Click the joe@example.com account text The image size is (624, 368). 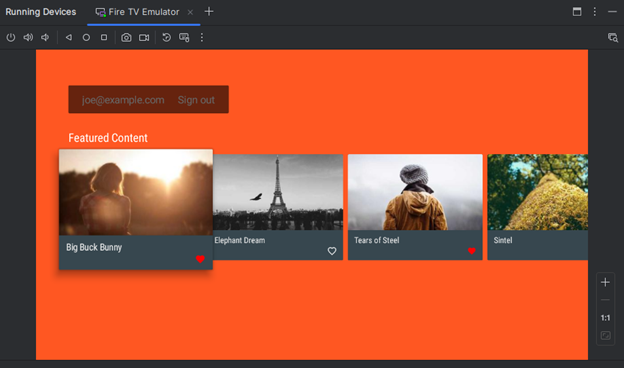[123, 100]
